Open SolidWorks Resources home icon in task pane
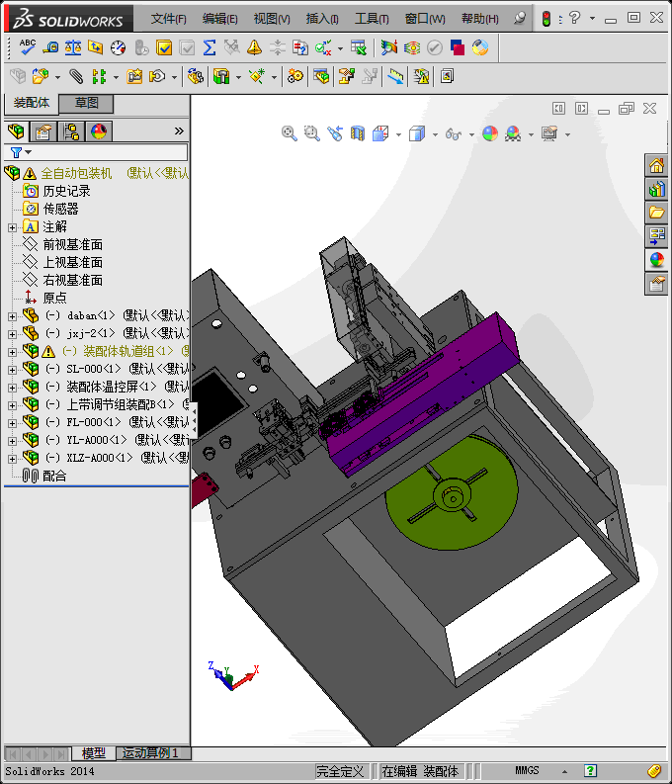 click(656, 165)
